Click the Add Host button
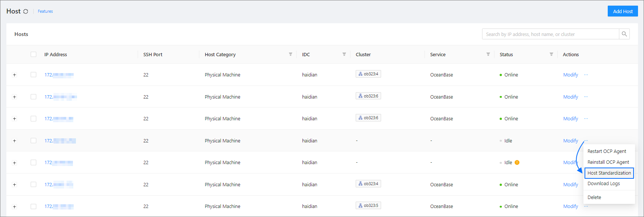The width and height of the screenshot is (644, 217). coord(623,11)
